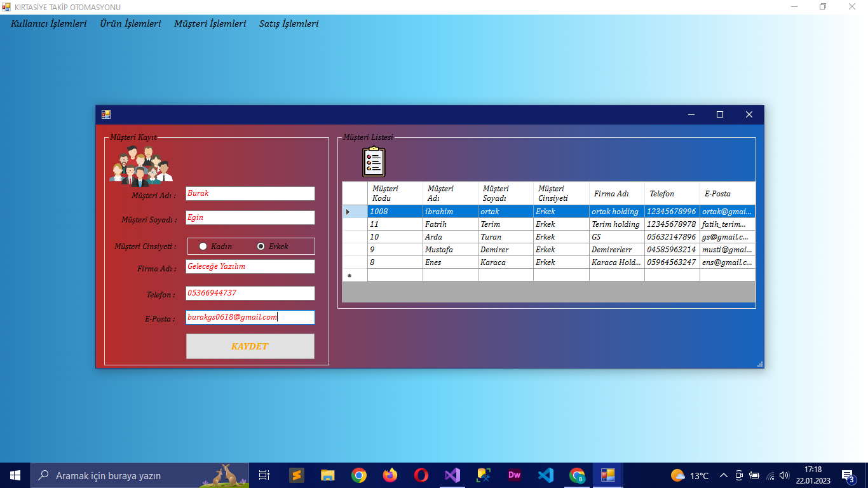Viewport: 868px width, 488px height.
Task: Open Dreamweaver from the taskbar
Action: tap(515, 475)
